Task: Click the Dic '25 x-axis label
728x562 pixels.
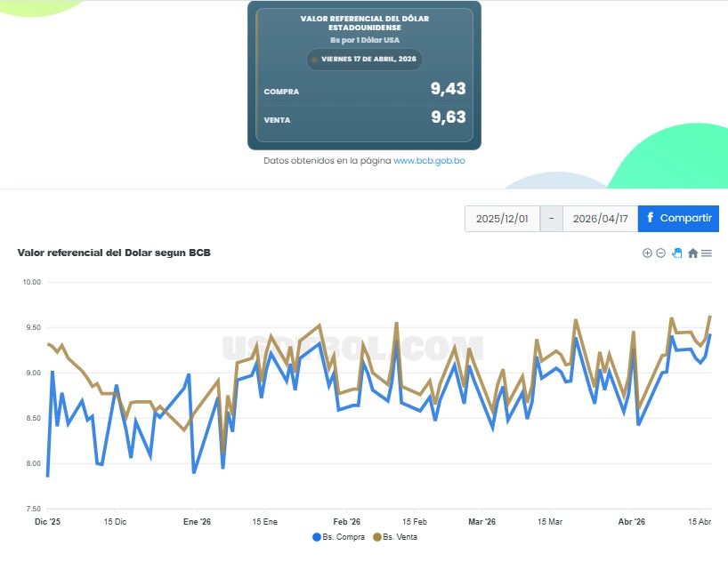Action: click(x=47, y=522)
